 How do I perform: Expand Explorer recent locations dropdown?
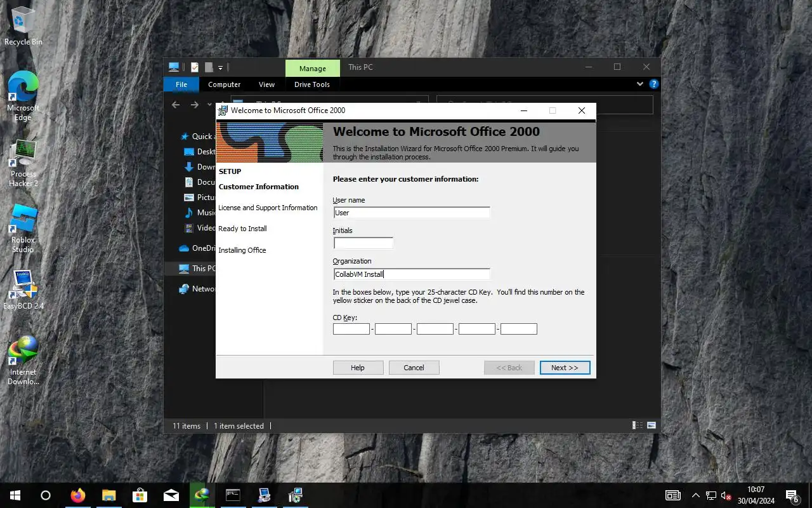209,105
